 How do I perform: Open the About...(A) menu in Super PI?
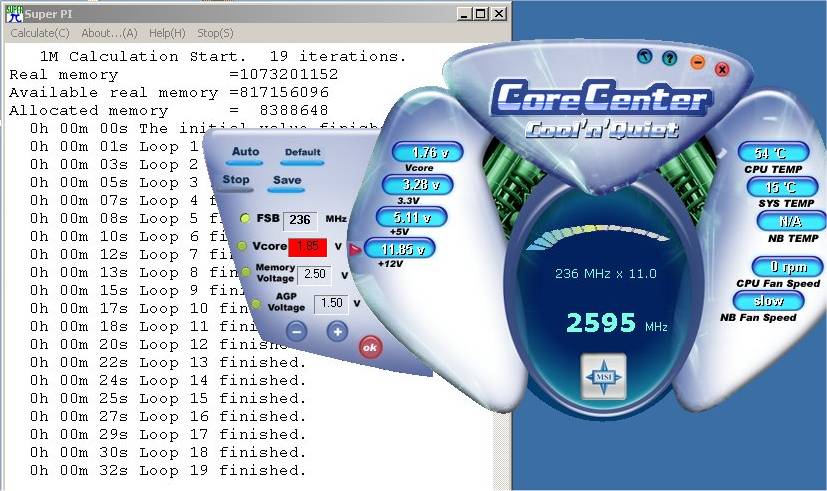pos(109,33)
